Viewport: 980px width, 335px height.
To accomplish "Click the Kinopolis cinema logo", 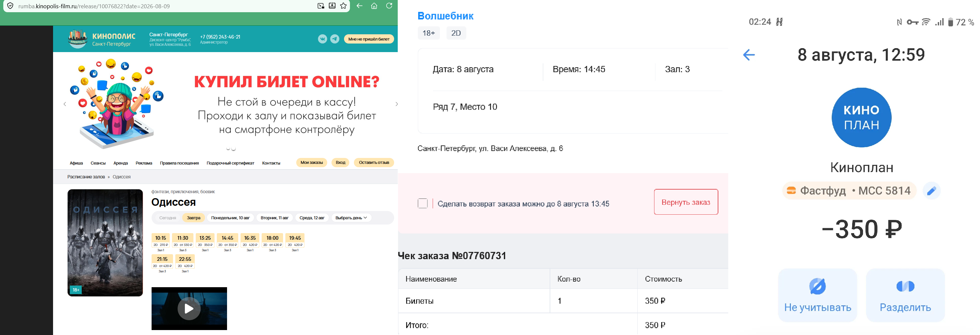I will (x=102, y=39).
